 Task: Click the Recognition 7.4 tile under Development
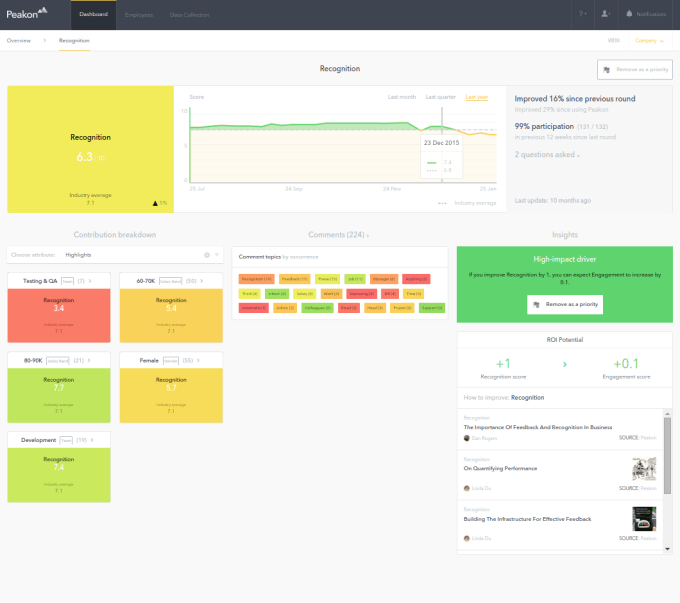pos(59,475)
